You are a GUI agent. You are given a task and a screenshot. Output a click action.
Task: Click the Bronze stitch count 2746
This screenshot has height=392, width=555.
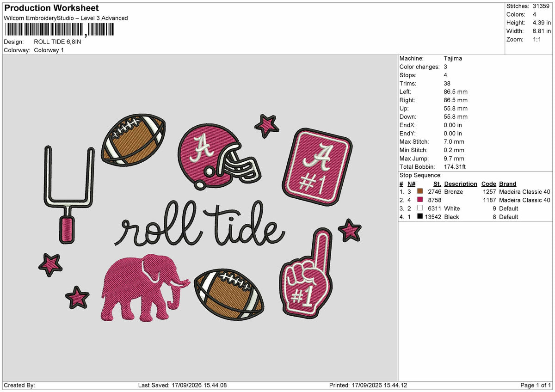(x=435, y=191)
